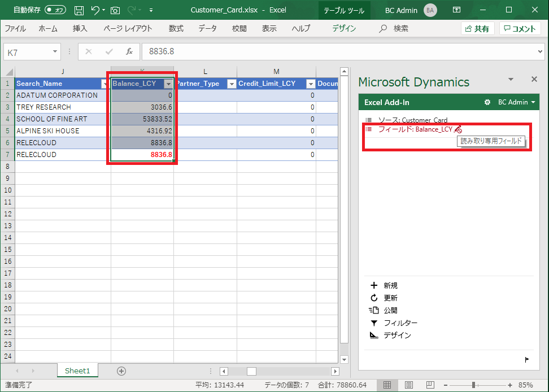Click the フィルター button in add-in
This screenshot has width=549, height=392.
tap(394, 323)
